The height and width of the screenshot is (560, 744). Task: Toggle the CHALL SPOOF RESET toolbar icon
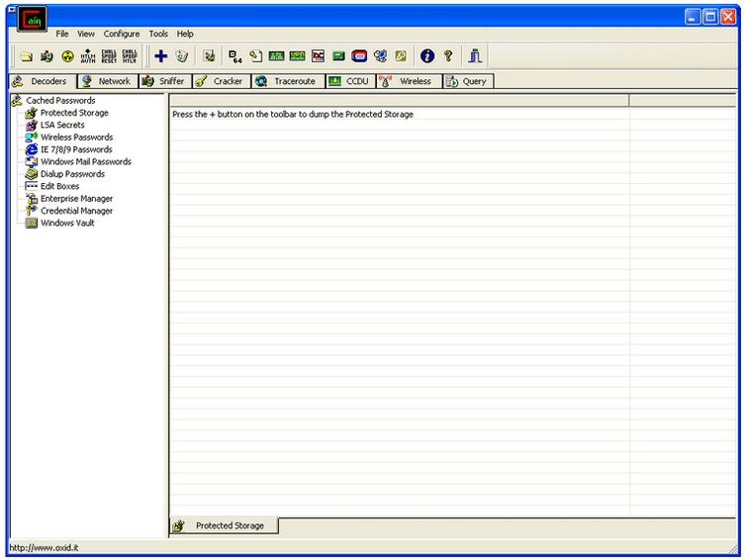[109, 56]
